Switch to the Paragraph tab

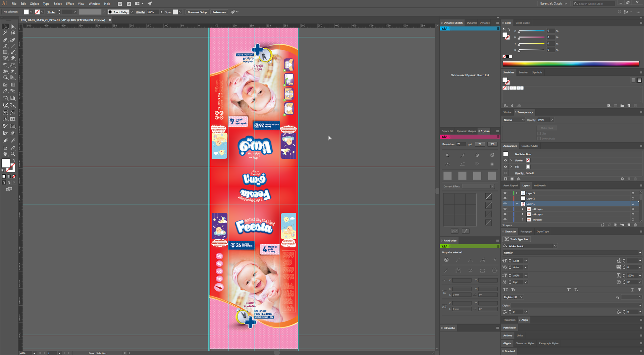point(526,232)
